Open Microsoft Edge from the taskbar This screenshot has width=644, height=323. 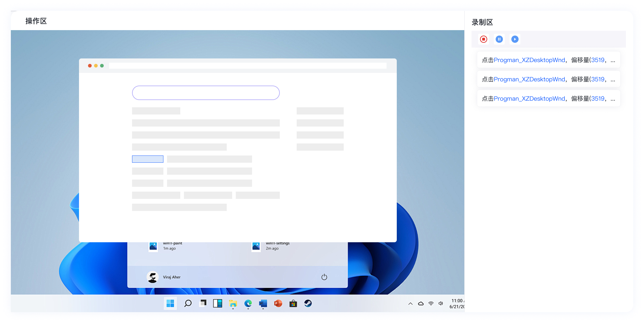pyautogui.click(x=248, y=303)
